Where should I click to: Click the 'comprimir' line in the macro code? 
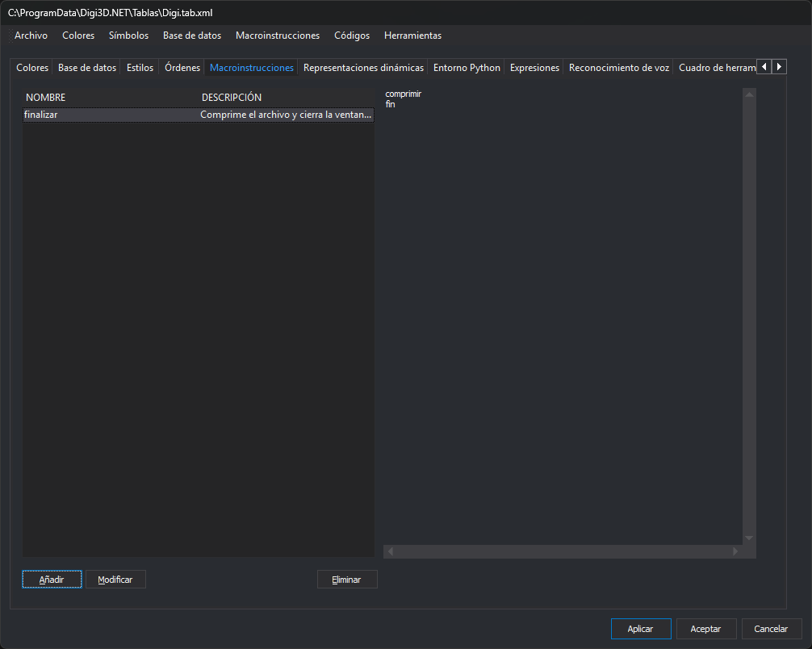(404, 94)
